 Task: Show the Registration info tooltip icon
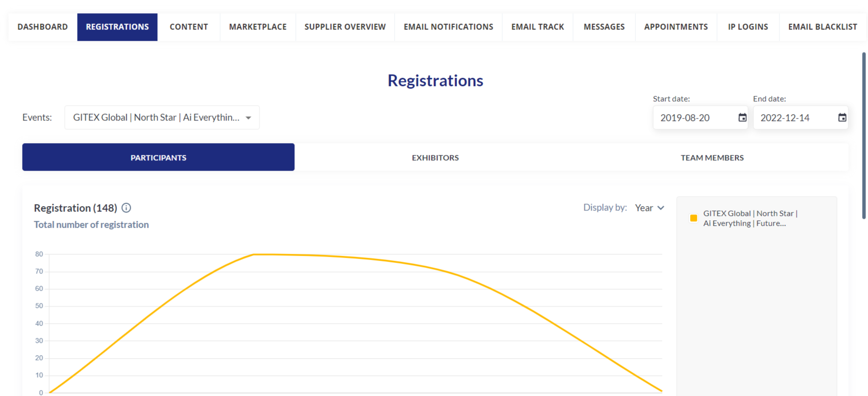(126, 208)
